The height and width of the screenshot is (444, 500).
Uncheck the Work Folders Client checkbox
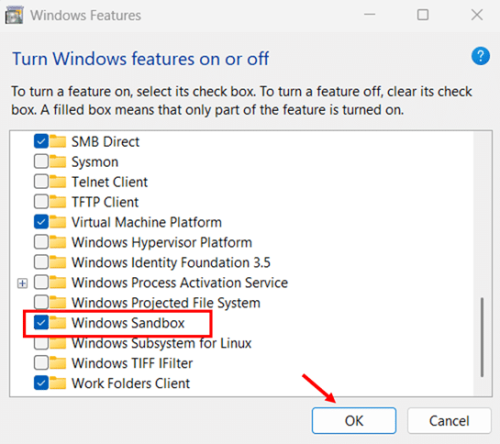[41, 383]
